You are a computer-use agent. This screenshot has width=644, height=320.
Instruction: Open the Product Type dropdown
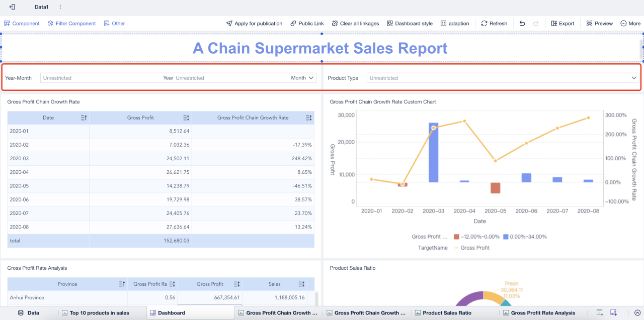(x=503, y=78)
